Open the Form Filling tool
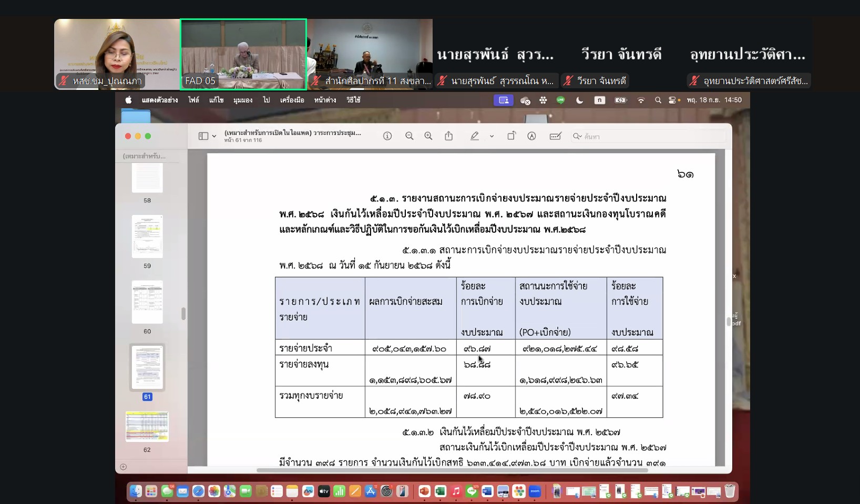This screenshot has width=860, height=504. (555, 136)
